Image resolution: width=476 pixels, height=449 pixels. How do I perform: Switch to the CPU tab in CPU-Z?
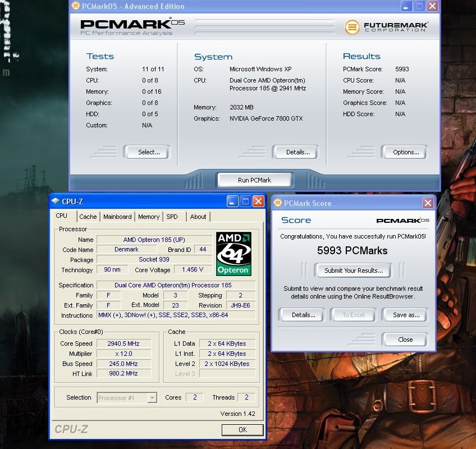click(61, 216)
